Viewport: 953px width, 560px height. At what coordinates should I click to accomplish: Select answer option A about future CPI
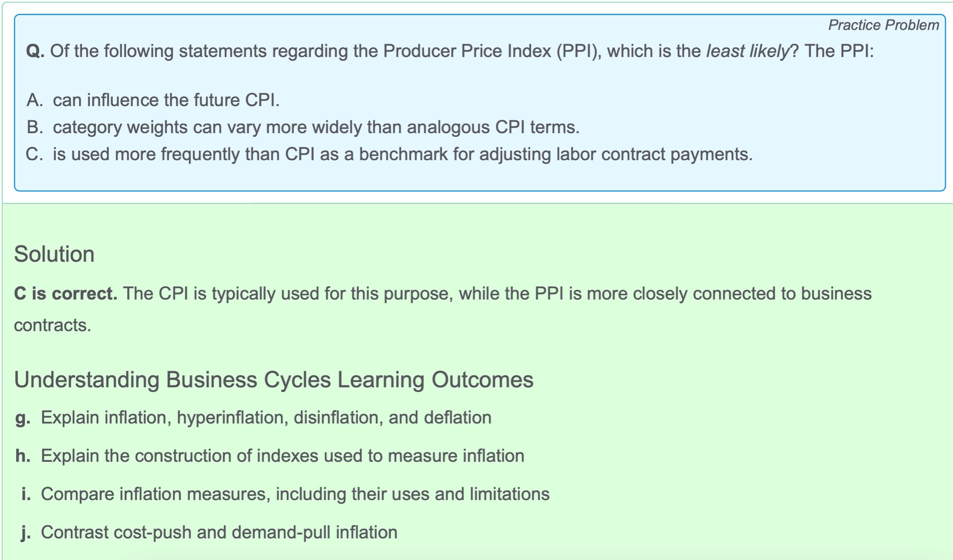(166, 100)
